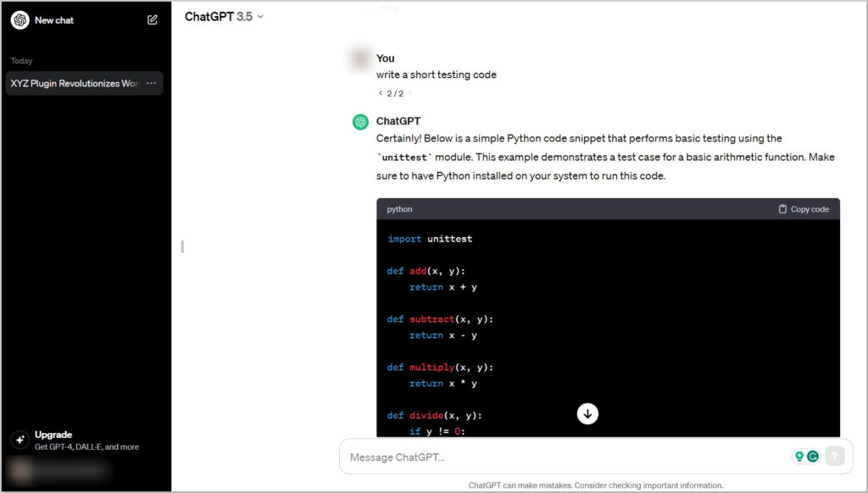Click the ChatGPT name above the response
This screenshot has height=493, width=868.
(398, 121)
